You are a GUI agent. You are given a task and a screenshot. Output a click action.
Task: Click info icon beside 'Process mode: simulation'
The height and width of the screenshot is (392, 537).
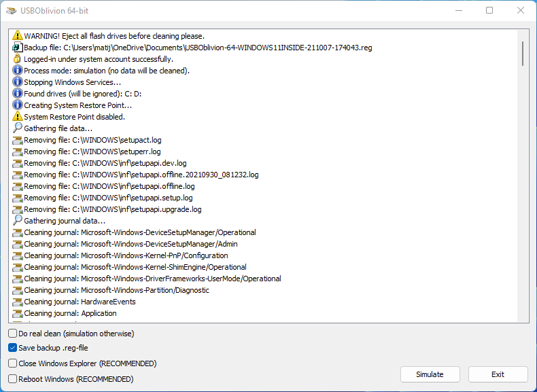pos(18,71)
